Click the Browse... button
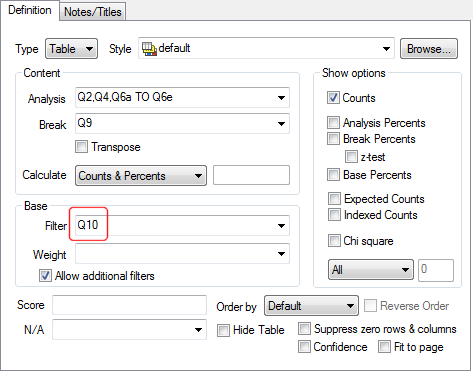 tap(429, 49)
